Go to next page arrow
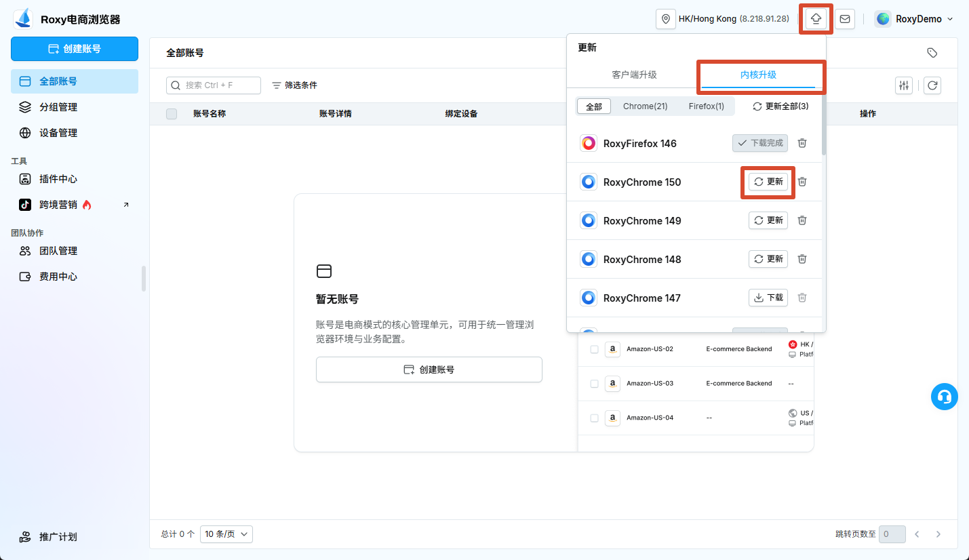 pos(938,534)
